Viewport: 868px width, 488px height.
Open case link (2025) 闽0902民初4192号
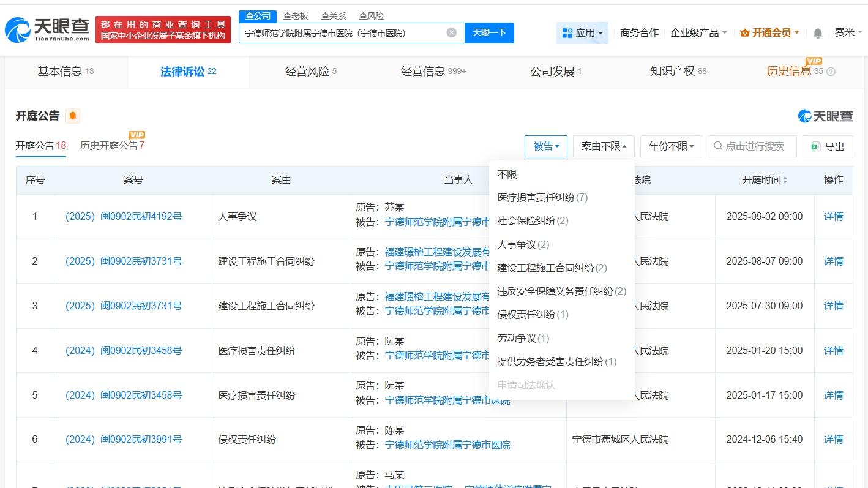pyautogui.click(x=124, y=216)
